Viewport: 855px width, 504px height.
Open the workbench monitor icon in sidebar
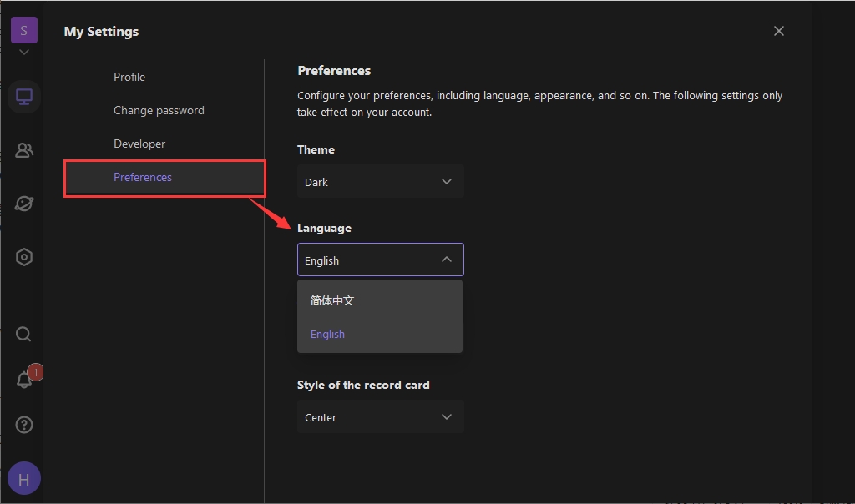pos(24,97)
